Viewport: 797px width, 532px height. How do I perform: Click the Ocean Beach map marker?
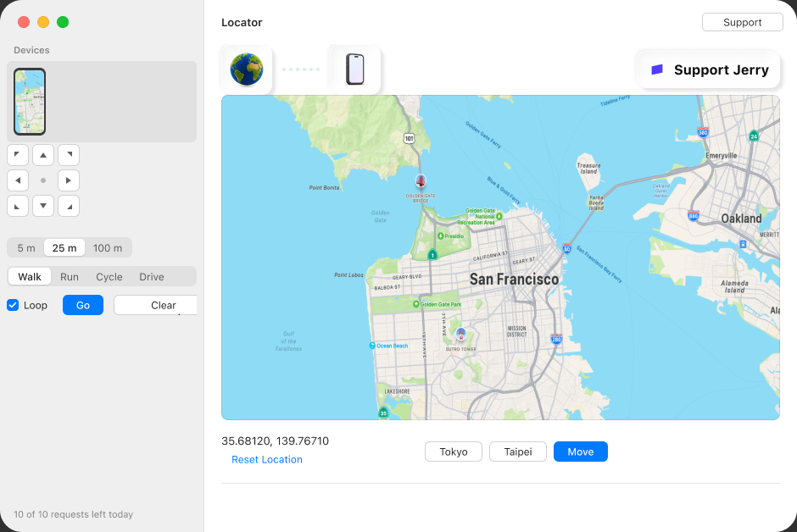pyautogui.click(x=372, y=346)
